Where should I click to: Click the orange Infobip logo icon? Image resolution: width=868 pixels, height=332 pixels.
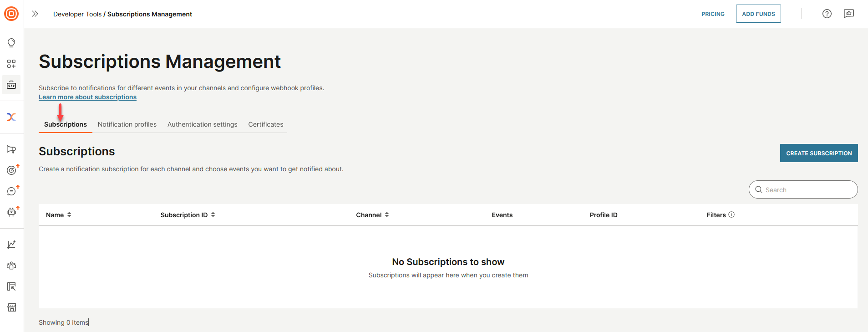point(11,14)
